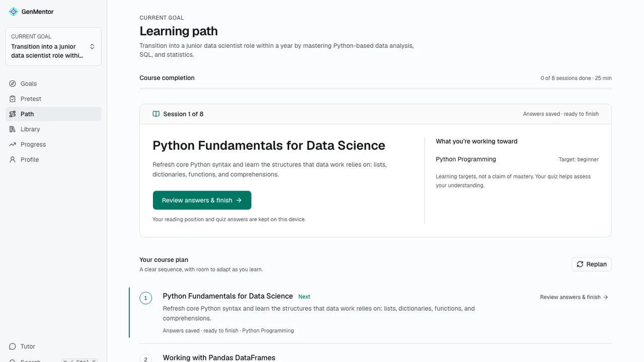Click the green Review answers & finish button
The height and width of the screenshot is (362, 644).
202,200
